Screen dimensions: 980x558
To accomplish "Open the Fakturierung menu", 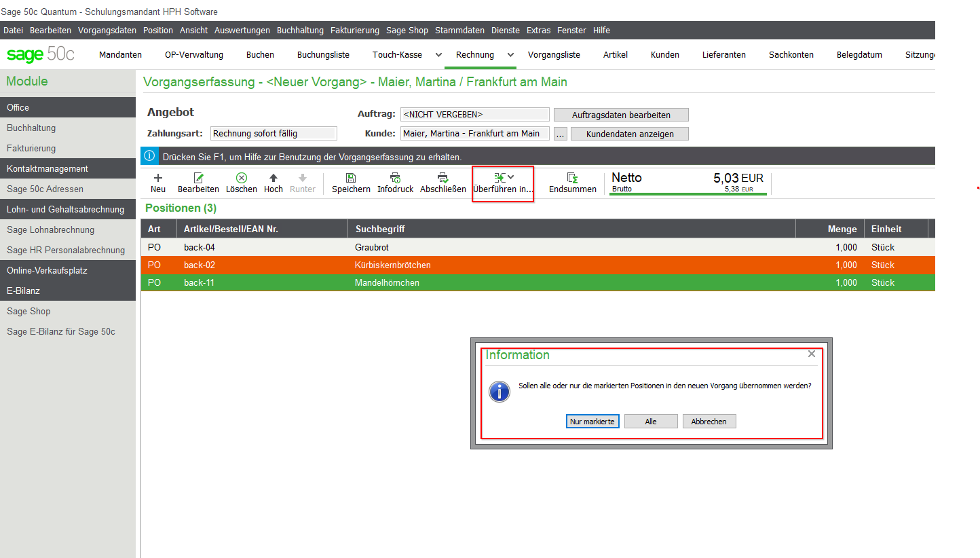I will 354,31.
